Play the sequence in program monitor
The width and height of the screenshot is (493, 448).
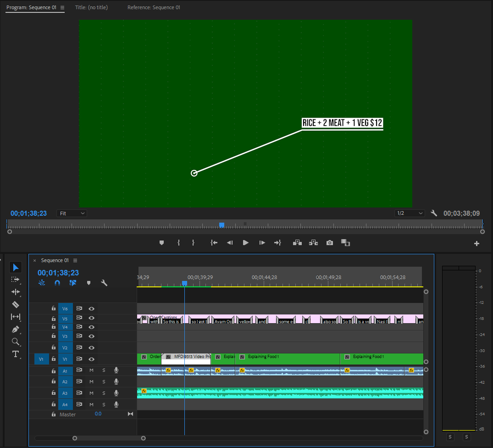coord(245,242)
